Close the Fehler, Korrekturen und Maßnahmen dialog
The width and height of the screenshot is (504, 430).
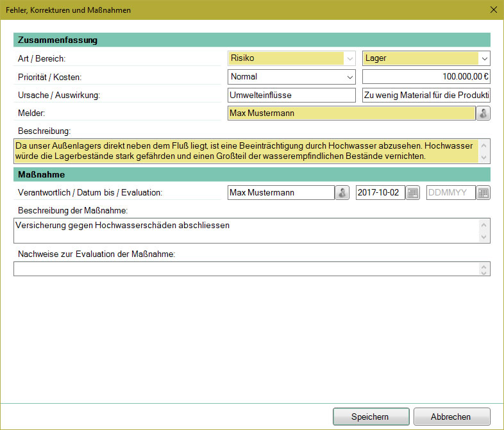[x=492, y=10]
